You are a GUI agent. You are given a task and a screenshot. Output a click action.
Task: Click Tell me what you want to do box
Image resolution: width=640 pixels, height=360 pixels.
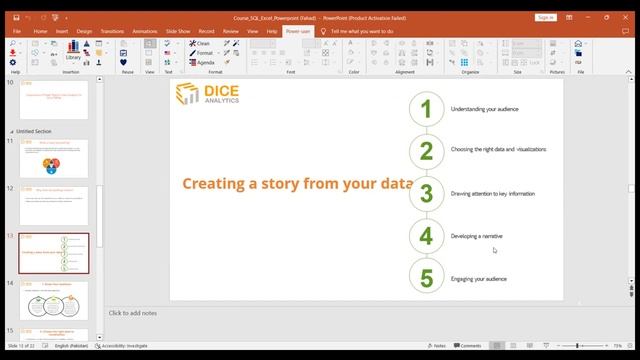coord(362,31)
